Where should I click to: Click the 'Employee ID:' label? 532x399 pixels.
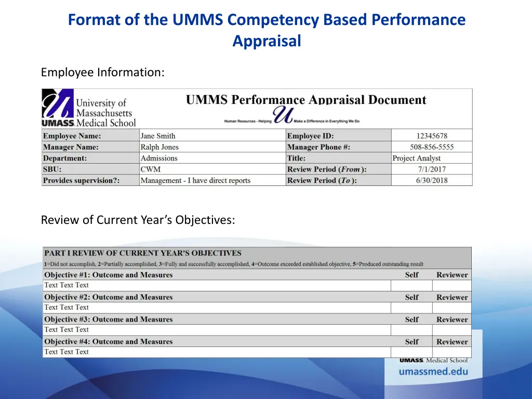[x=311, y=136]
